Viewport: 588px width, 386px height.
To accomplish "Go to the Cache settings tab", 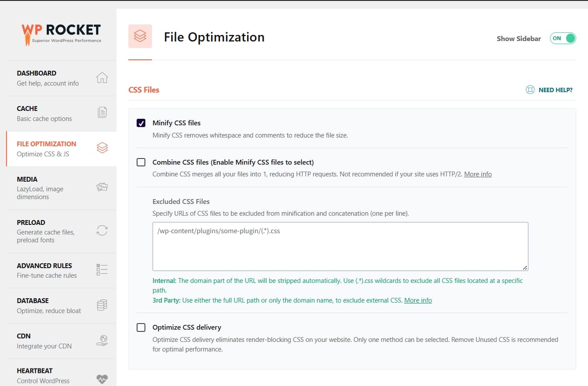I will 62,114.
